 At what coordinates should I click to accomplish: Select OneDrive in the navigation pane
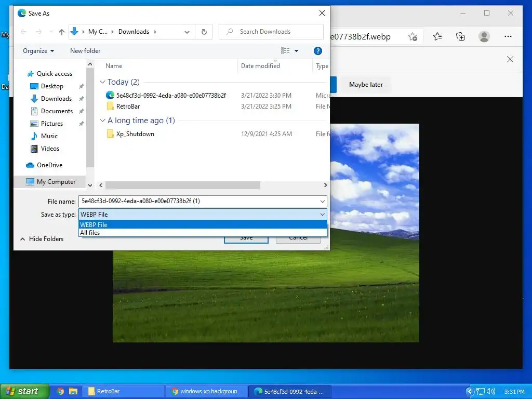49,165
